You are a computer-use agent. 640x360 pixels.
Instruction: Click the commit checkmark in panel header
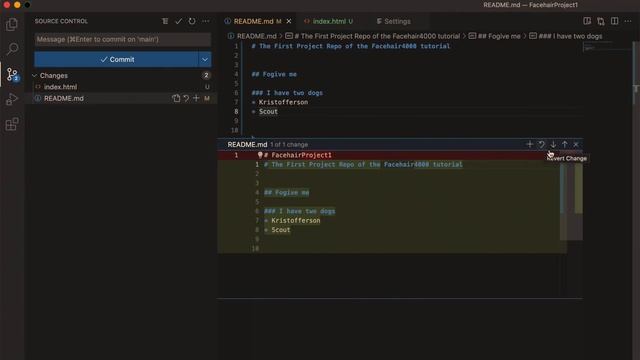click(x=178, y=21)
